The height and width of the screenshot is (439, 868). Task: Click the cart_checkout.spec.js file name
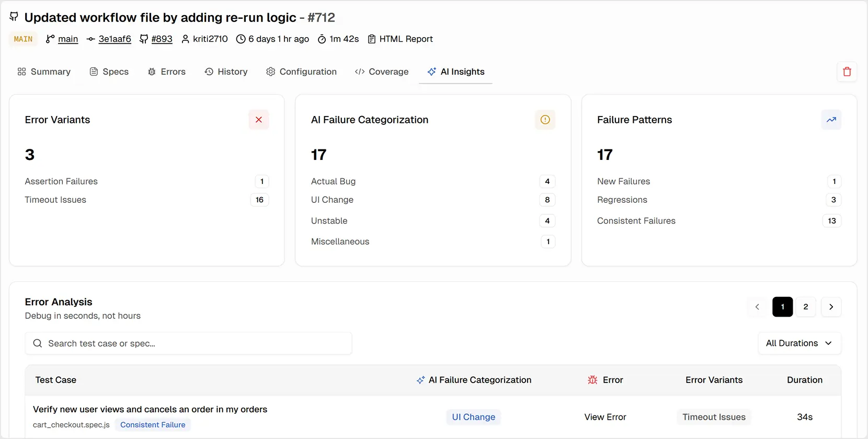tap(71, 425)
